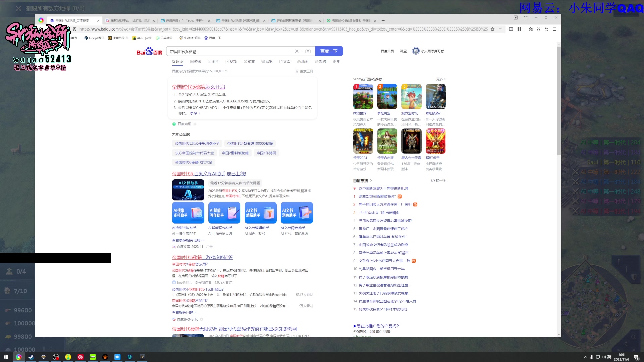The image size is (644, 362).
Task: Open link 查看更多相关信息>>
Action: tap(188, 240)
